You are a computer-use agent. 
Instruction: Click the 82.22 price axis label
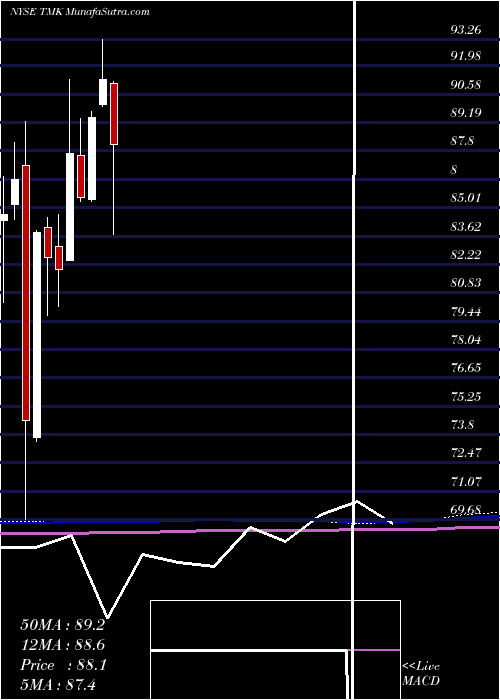coord(467,255)
